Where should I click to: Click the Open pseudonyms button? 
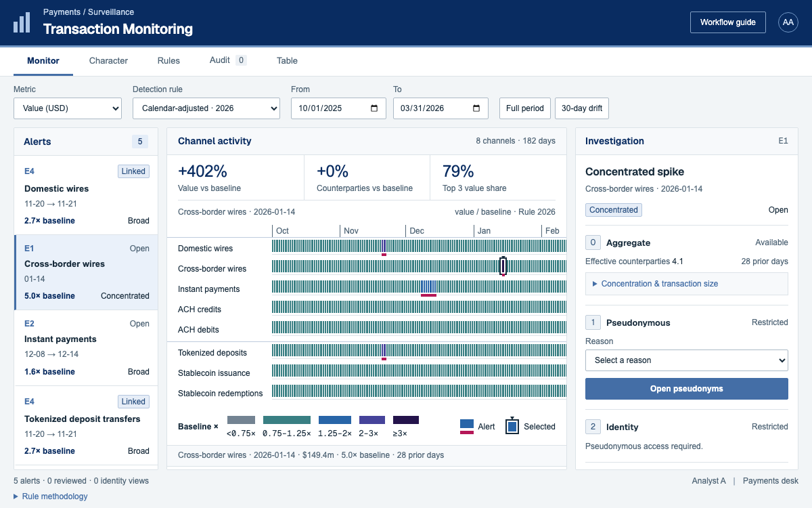click(x=687, y=389)
